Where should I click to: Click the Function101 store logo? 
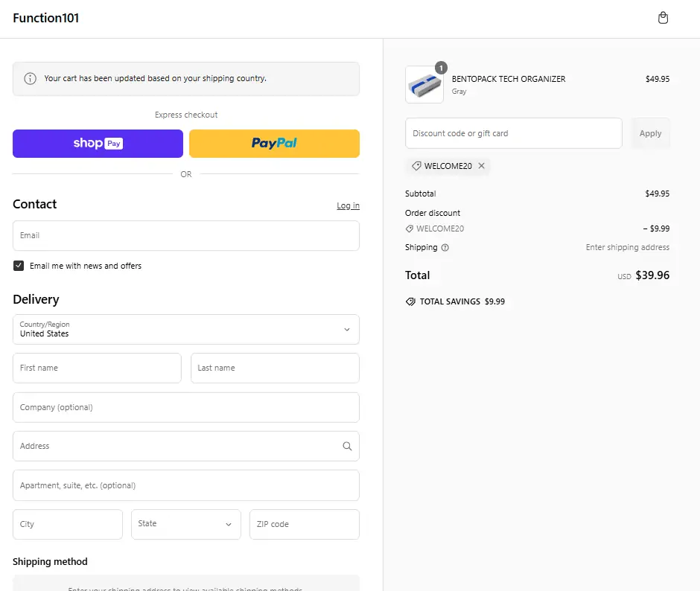pos(46,19)
